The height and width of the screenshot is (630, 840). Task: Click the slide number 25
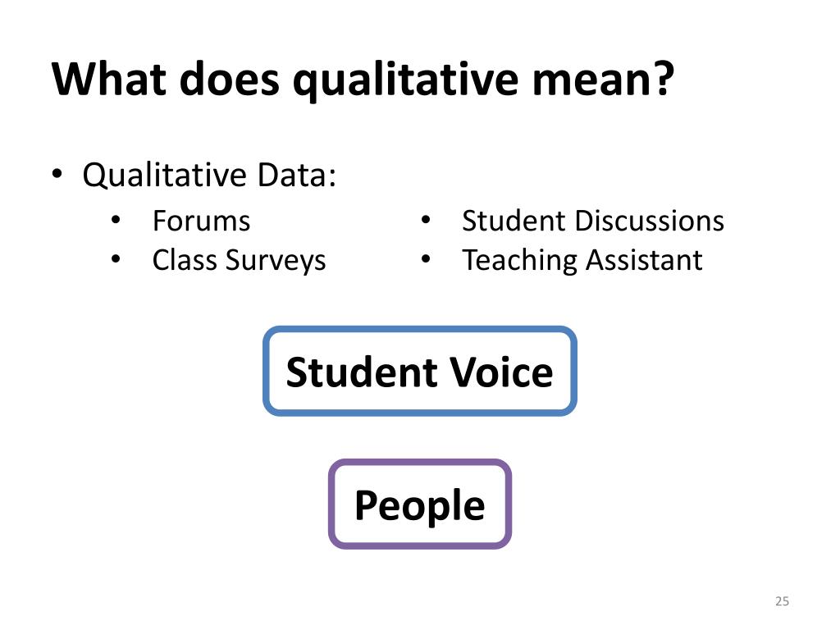pos(782,601)
